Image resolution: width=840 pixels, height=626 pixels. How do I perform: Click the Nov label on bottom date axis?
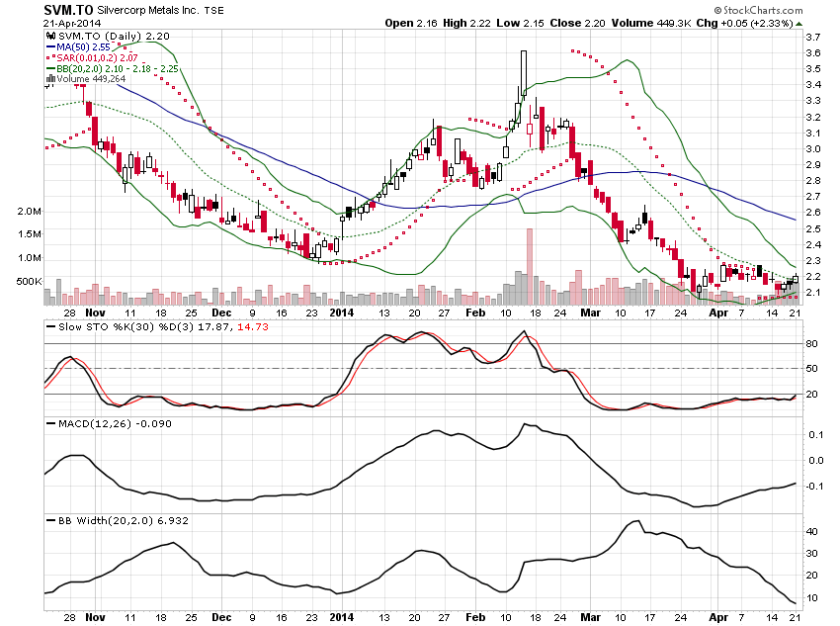[95, 617]
